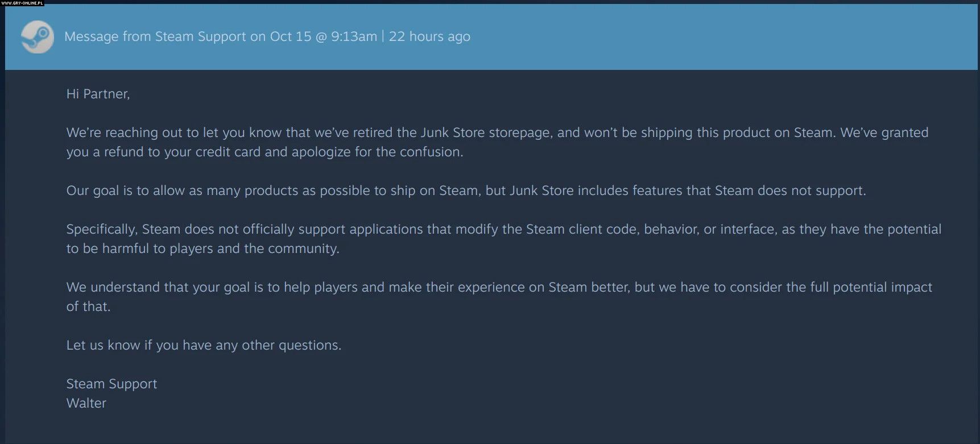Click the "apologize for the confusion" phrase
980x444 pixels.
[x=377, y=152]
